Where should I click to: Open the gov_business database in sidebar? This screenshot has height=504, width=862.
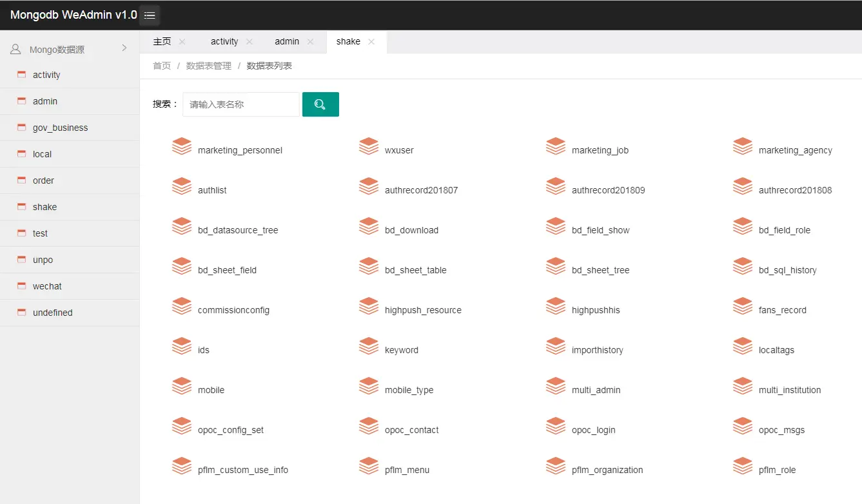point(70,128)
